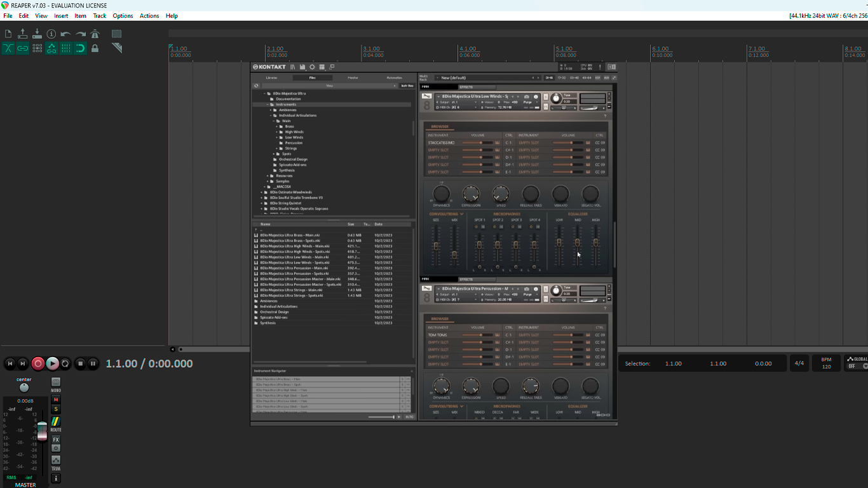The width and height of the screenshot is (868, 488).
Task: Open the Insert menu
Action: click(x=61, y=16)
